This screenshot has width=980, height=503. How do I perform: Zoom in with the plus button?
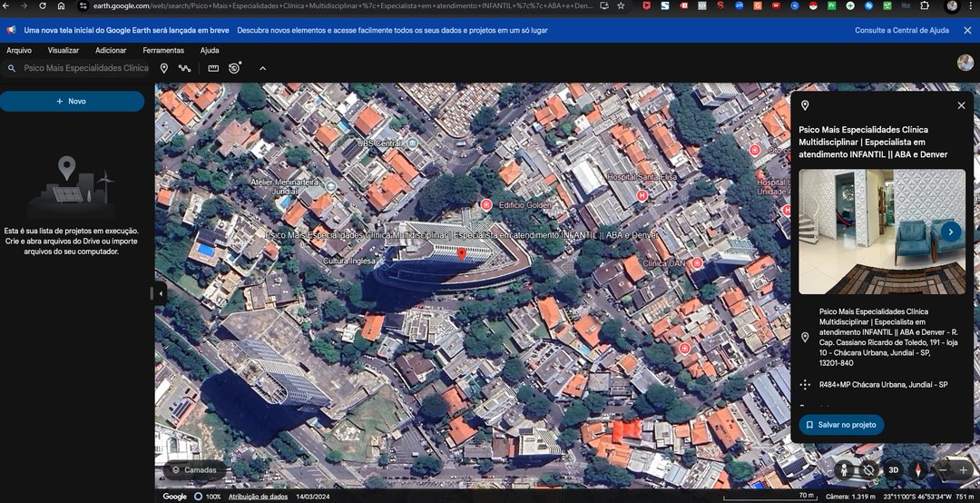tap(963, 469)
